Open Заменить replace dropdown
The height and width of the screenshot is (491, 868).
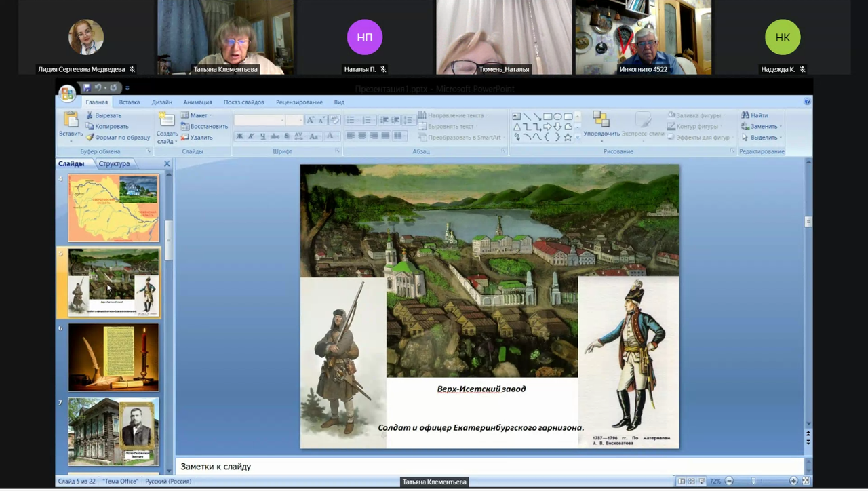click(x=762, y=126)
